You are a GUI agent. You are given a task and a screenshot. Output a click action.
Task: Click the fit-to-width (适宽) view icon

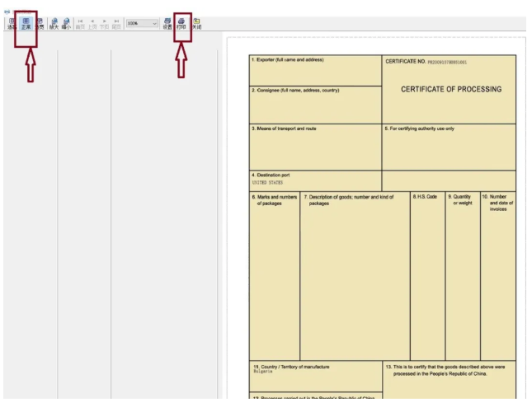[x=39, y=23]
